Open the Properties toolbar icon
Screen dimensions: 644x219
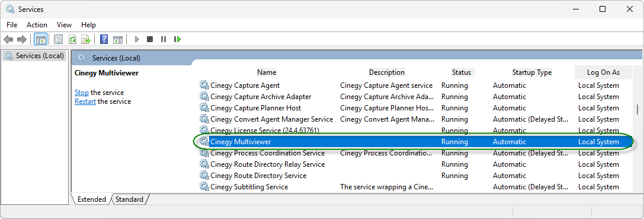point(59,40)
